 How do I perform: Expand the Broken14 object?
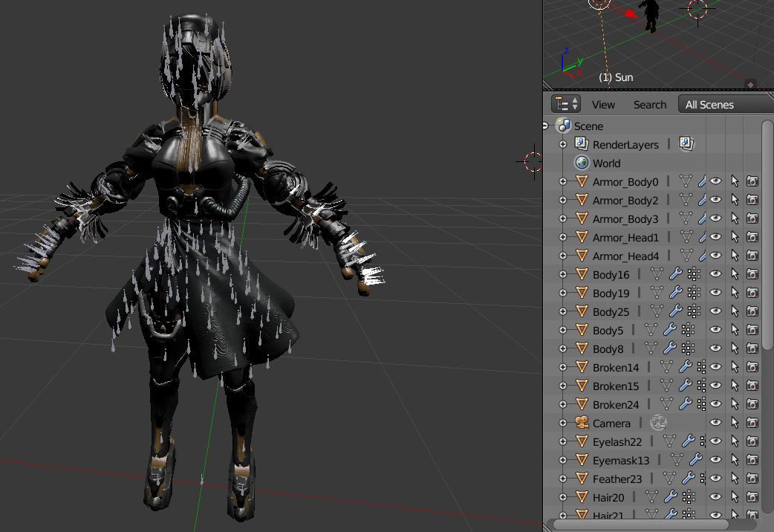(563, 367)
